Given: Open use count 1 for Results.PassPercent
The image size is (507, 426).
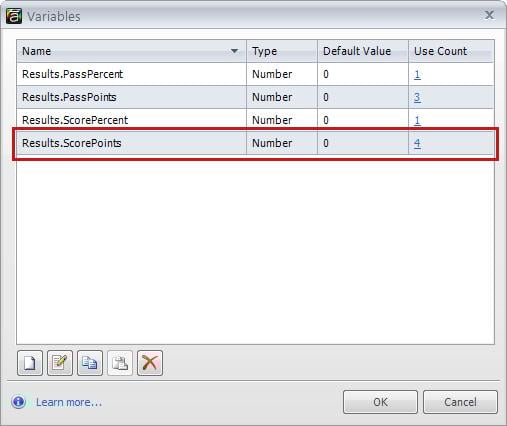Looking at the screenshot, I should (417, 74).
